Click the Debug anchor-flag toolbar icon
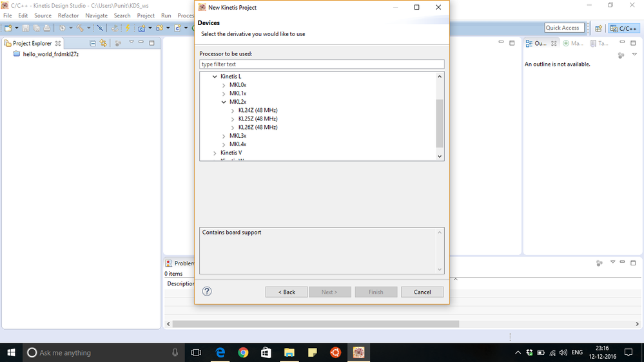644x362 pixels. pyautogui.click(x=115, y=28)
